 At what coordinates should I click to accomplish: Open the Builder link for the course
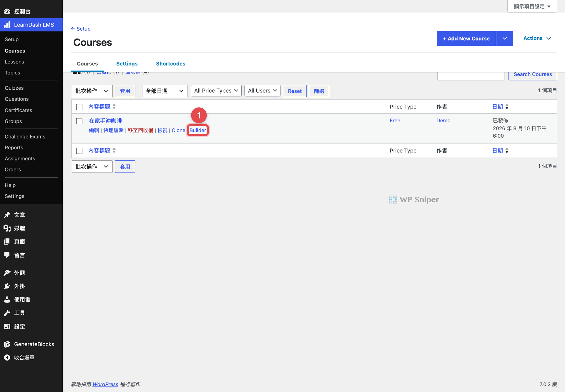pyautogui.click(x=198, y=130)
